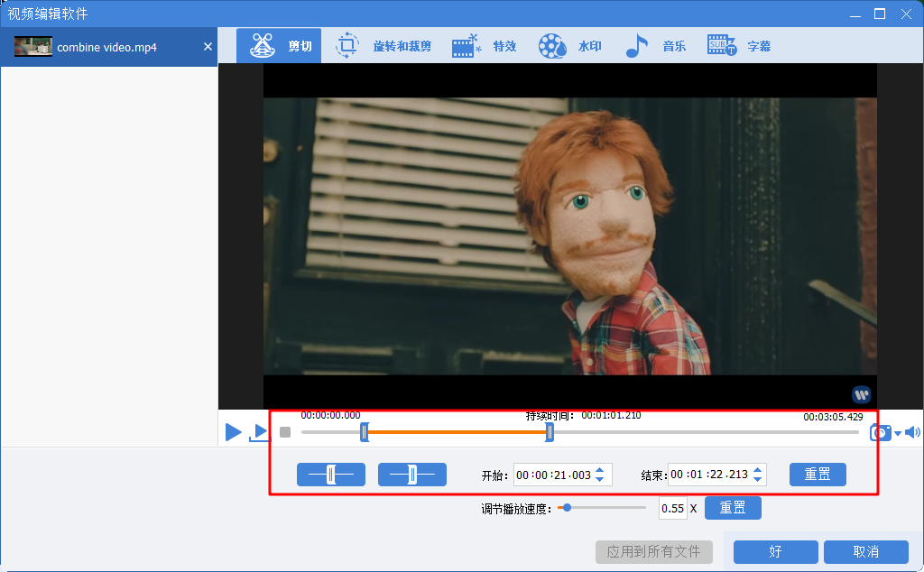Reset trim range with 重置 button
This screenshot has width=924, height=572.
[x=818, y=475]
